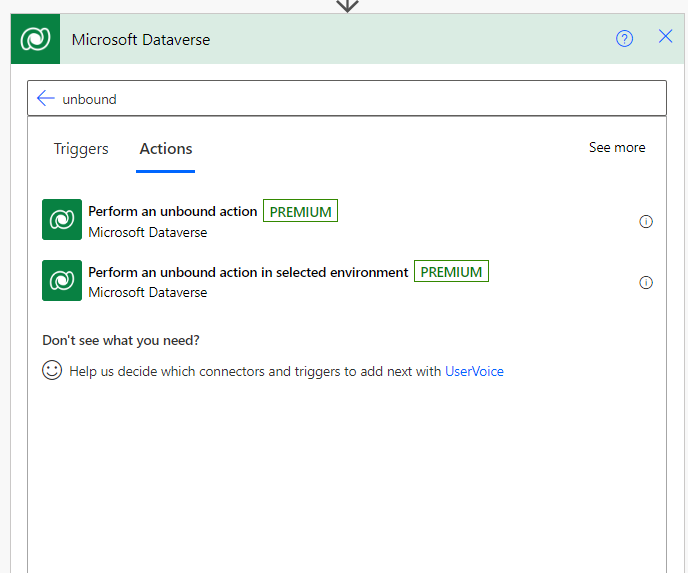
Task: Show info for Perform an unbound action
Action: [x=645, y=222]
